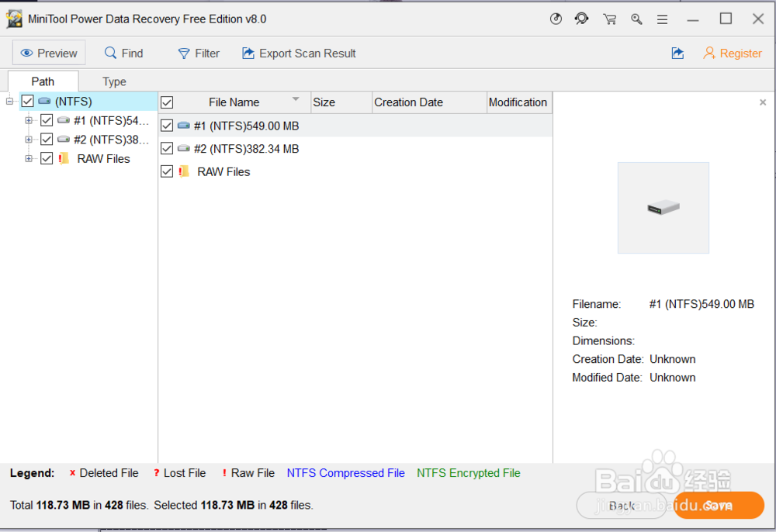Click the Raw File legend exclamation icon
Viewport: 776px width, 532px height.
(224, 473)
